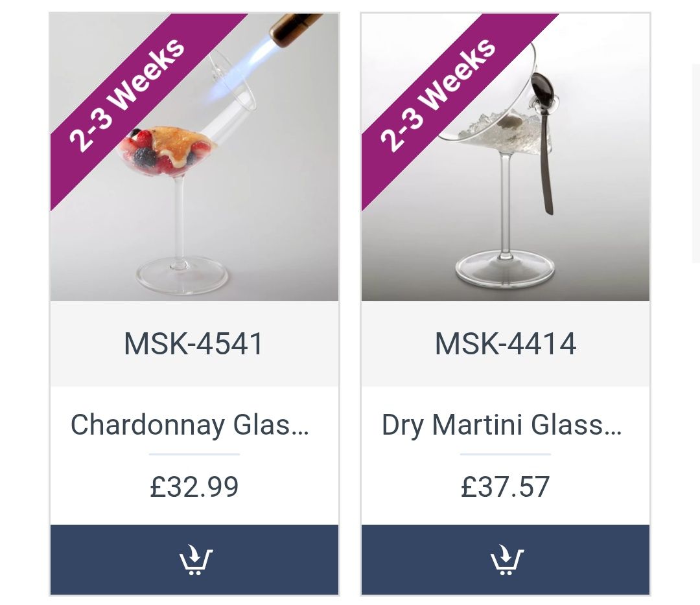The height and width of the screenshot is (605, 700).
Task: Click cart icon under Chardonnay Glass
Action: tap(196, 560)
